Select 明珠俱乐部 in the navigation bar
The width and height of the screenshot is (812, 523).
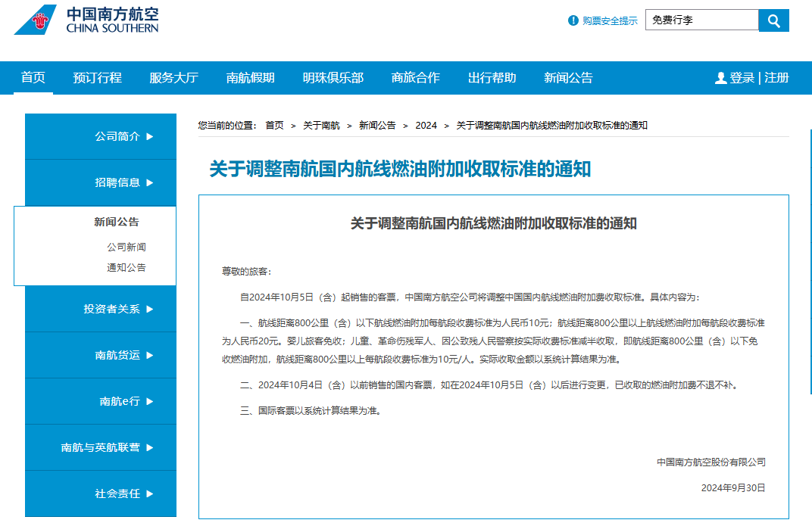333,78
